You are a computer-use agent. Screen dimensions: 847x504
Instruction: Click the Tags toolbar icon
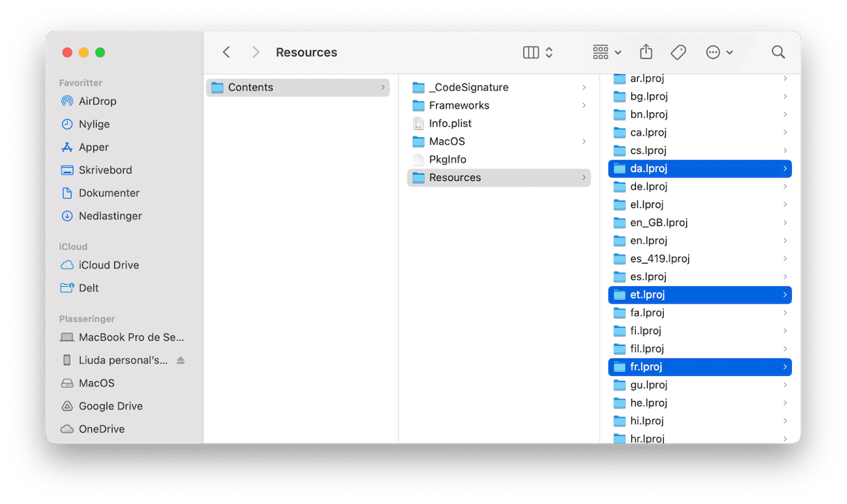click(x=678, y=52)
